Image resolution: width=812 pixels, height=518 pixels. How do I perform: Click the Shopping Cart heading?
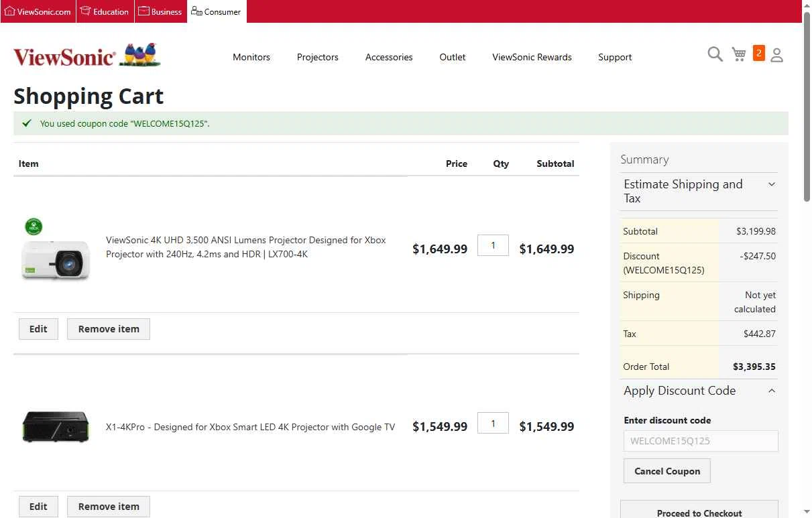[89, 96]
